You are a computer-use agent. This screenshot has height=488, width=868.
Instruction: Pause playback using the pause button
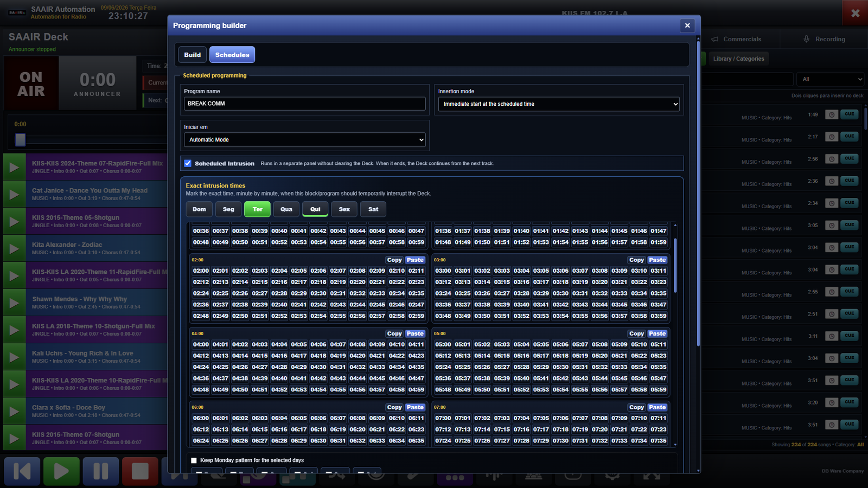click(101, 471)
